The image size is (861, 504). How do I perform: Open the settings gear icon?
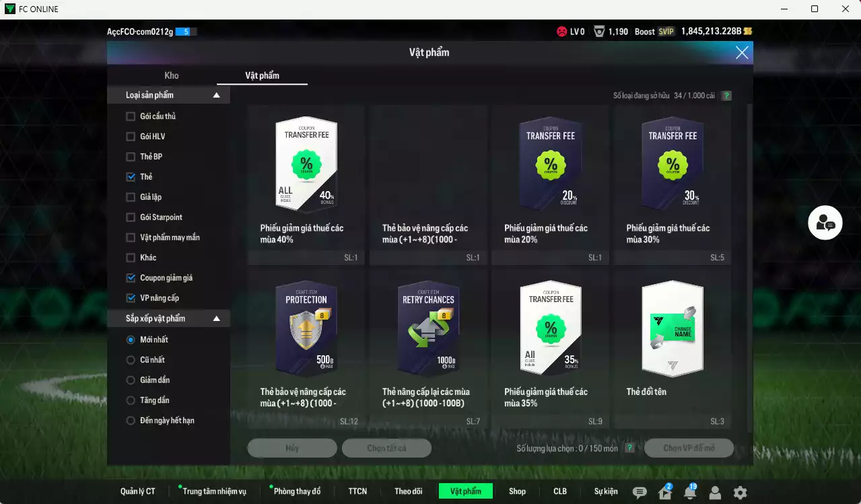740,493
